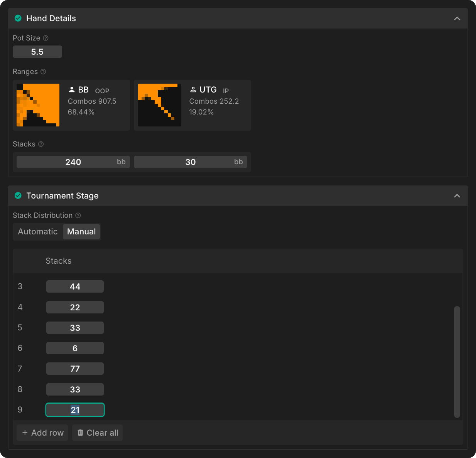Click the stacks table vertical scrollbar
This screenshot has width=476, height=458.
click(x=457, y=362)
